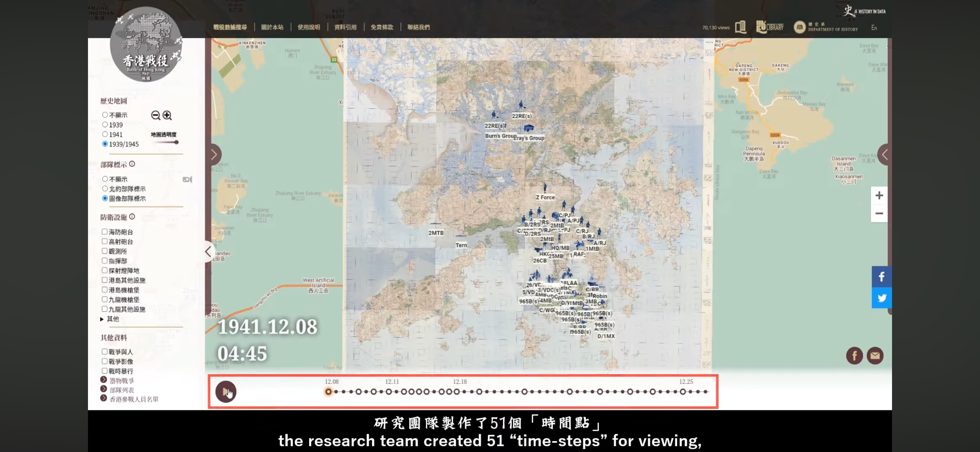Open the 戰役數據搜尋 menu item
Screen dimensions: 980x452
pyautogui.click(x=230, y=27)
